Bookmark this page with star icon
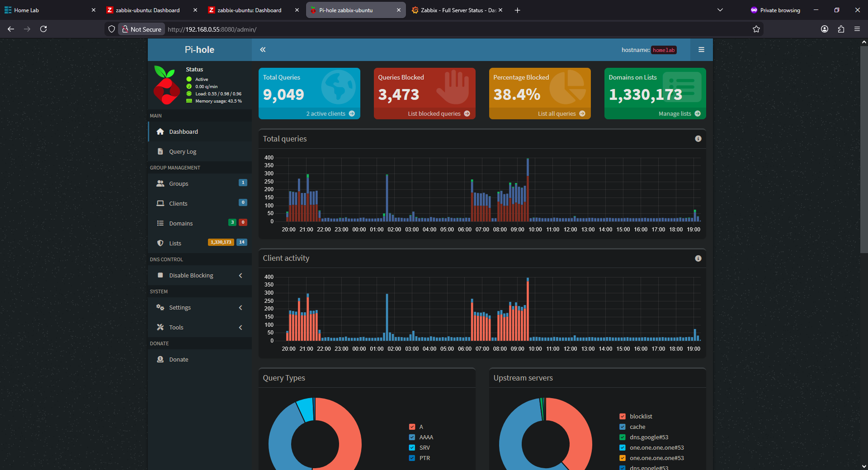This screenshot has height=470, width=868. pos(756,29)
